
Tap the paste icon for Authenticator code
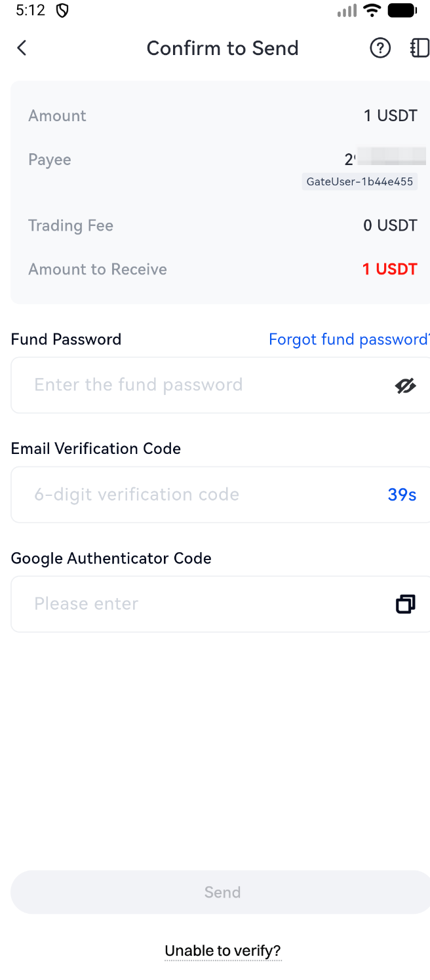pos(406,604)
